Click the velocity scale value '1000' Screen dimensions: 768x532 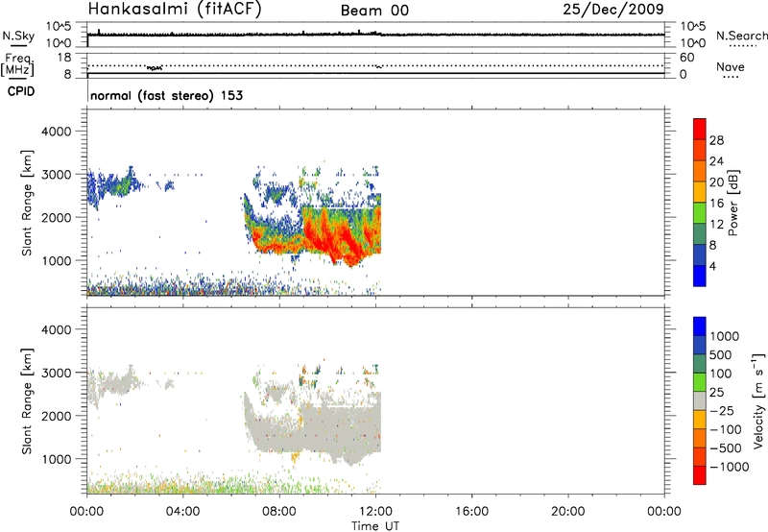coord(725,336)
